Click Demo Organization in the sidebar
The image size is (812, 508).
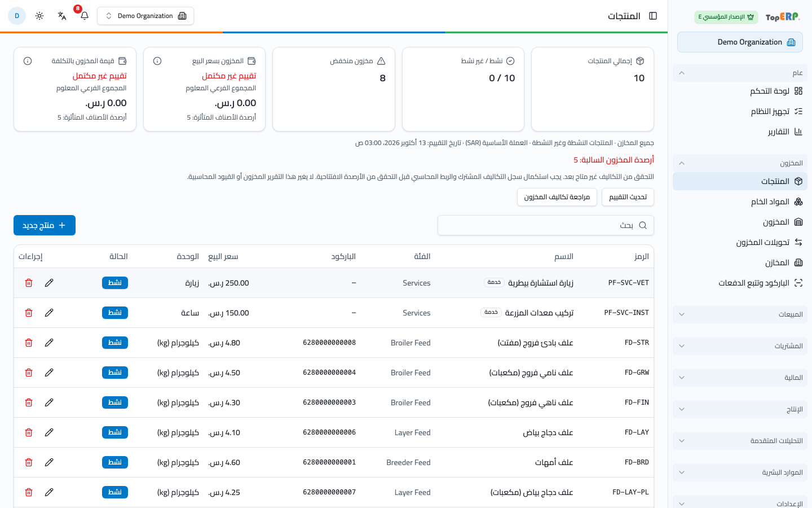740,42
